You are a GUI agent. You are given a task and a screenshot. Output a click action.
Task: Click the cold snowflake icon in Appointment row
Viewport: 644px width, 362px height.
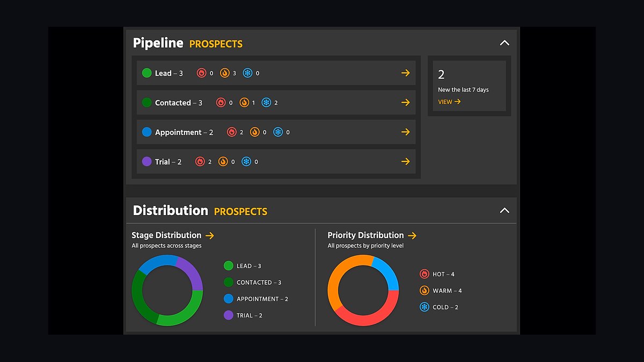[278, 132]
